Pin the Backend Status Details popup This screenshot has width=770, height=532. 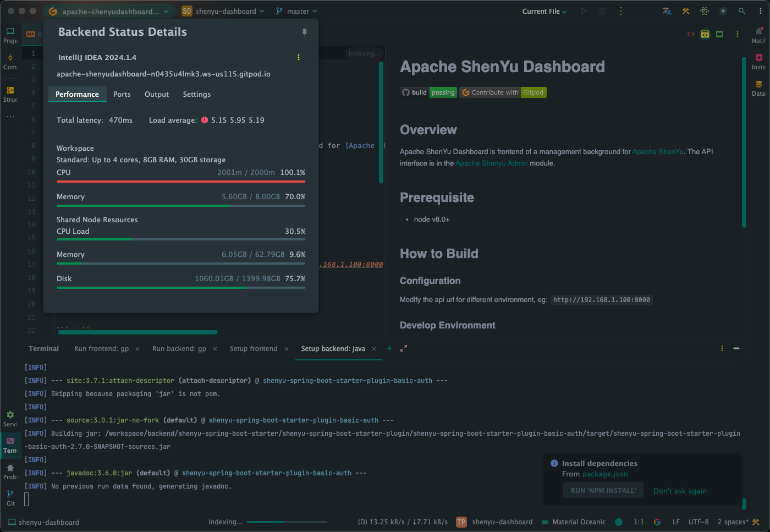point(304,32)
